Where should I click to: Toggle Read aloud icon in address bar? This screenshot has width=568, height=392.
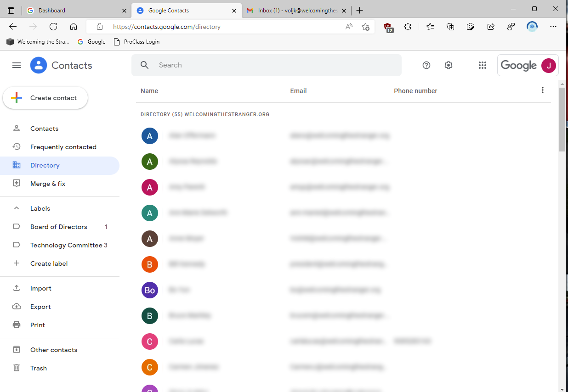point(349,27)
